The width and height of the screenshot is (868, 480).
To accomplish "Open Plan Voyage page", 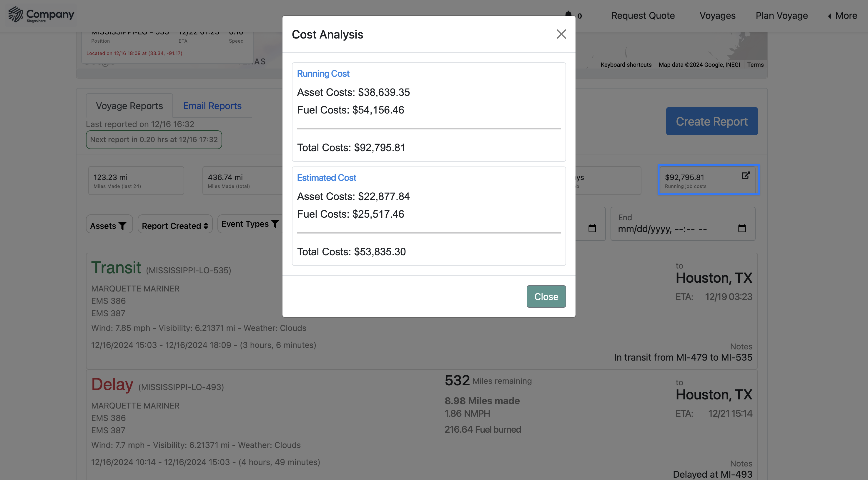I will [781, 16].
